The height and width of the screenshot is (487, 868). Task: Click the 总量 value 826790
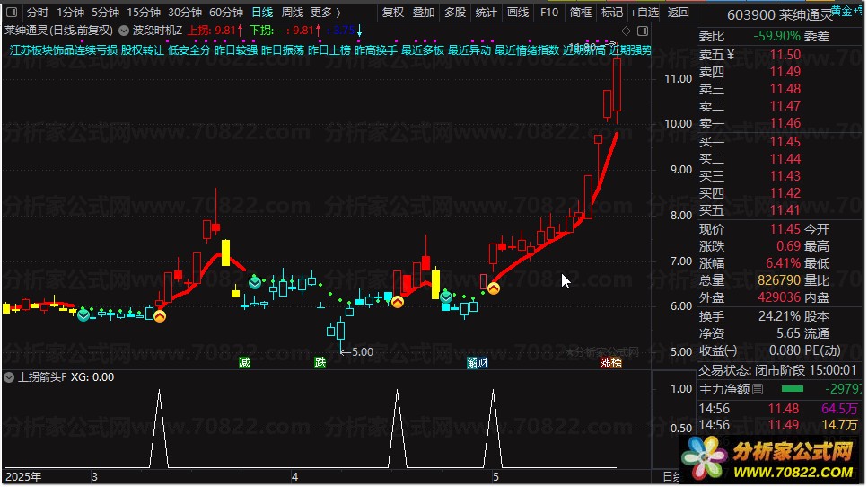[x=779, y=280]
